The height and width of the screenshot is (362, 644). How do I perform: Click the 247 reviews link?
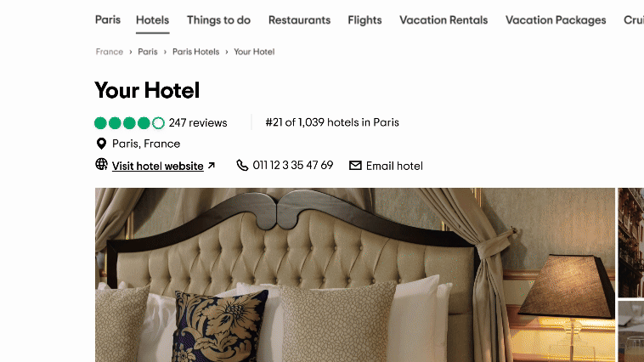(x=198, y=123)
